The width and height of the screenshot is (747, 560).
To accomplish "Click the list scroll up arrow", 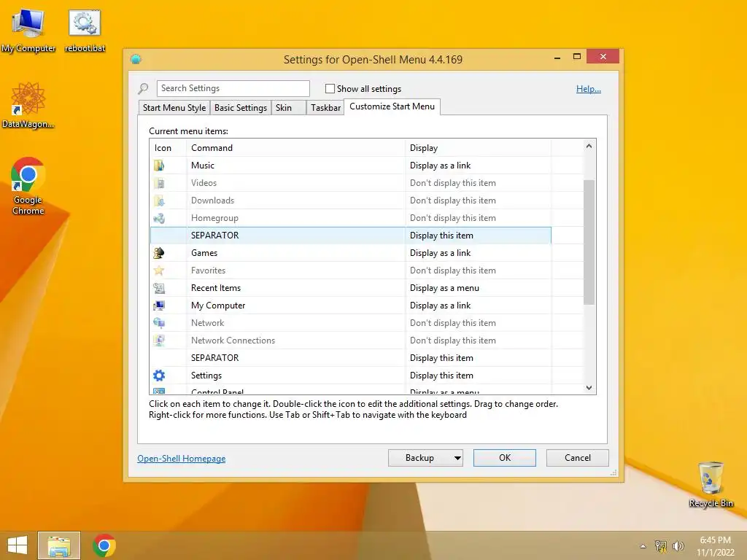I will 589,146.
